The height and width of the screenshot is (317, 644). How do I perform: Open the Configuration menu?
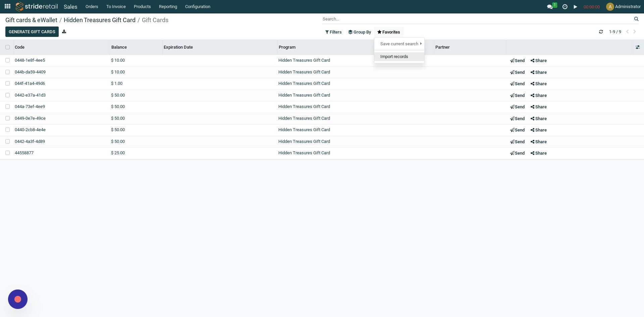(198, 7)
